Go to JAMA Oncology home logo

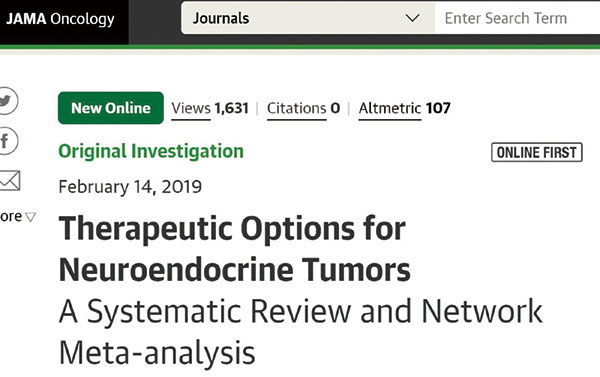[x=60, y=19]
